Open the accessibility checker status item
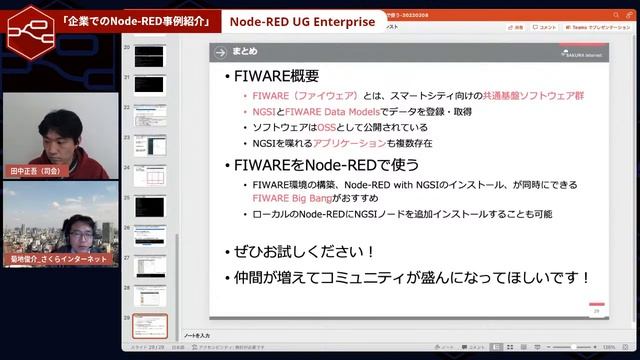 228,347
